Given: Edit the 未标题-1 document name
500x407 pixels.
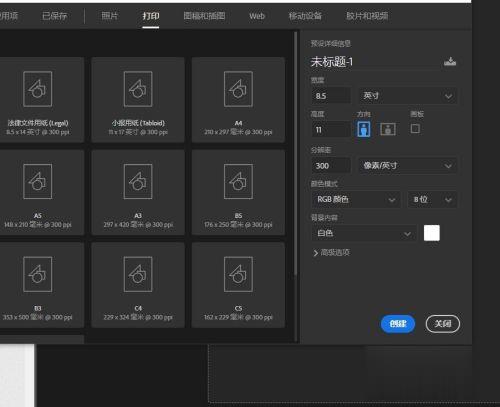Looking at the screenshot, I should pos(375,62).
